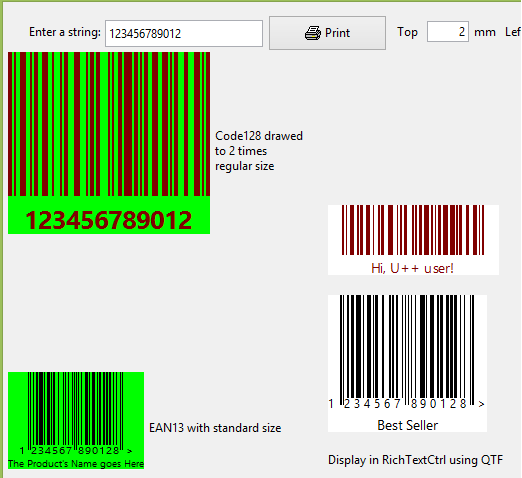Click the black 'Best Seller' barcode
The height and width of the screenshot is (478, 522).
coord(407,363)
